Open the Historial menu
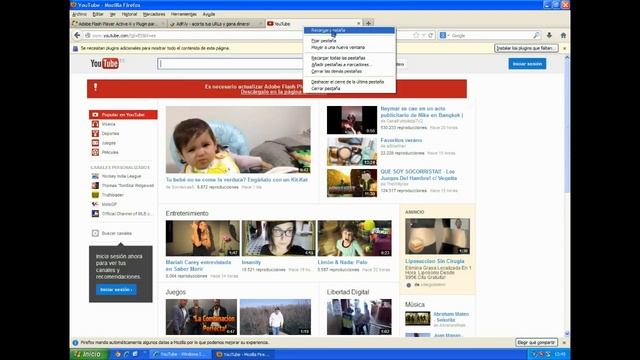Screen dimensions: 640x360 click(x=129, y=14)
